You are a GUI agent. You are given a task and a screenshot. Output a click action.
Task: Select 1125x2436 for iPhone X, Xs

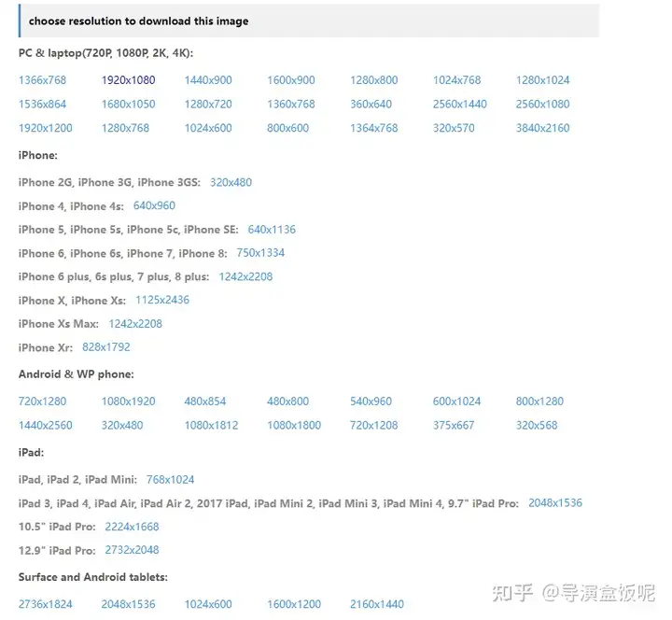click(162, 300)
